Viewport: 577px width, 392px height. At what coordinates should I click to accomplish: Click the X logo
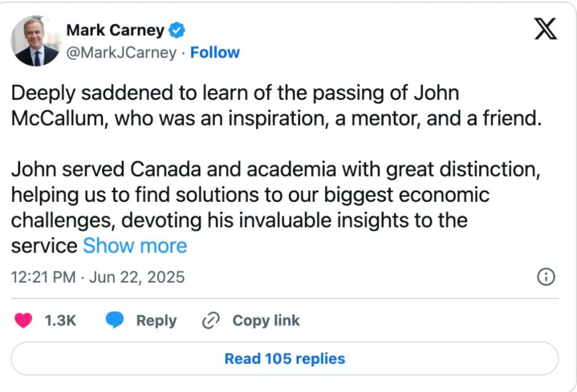(x=546, y=29)
